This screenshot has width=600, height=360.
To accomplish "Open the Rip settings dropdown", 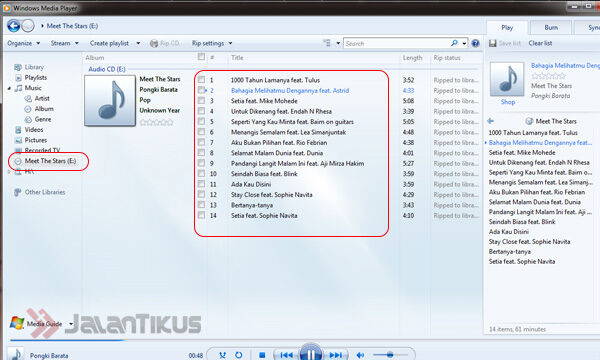I will pos(212,43).
